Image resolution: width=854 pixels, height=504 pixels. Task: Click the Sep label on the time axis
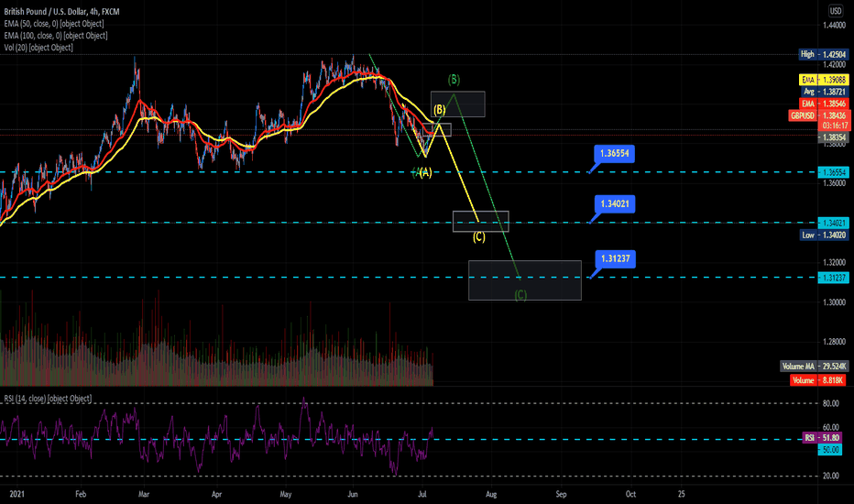click(x=561, y=494)
